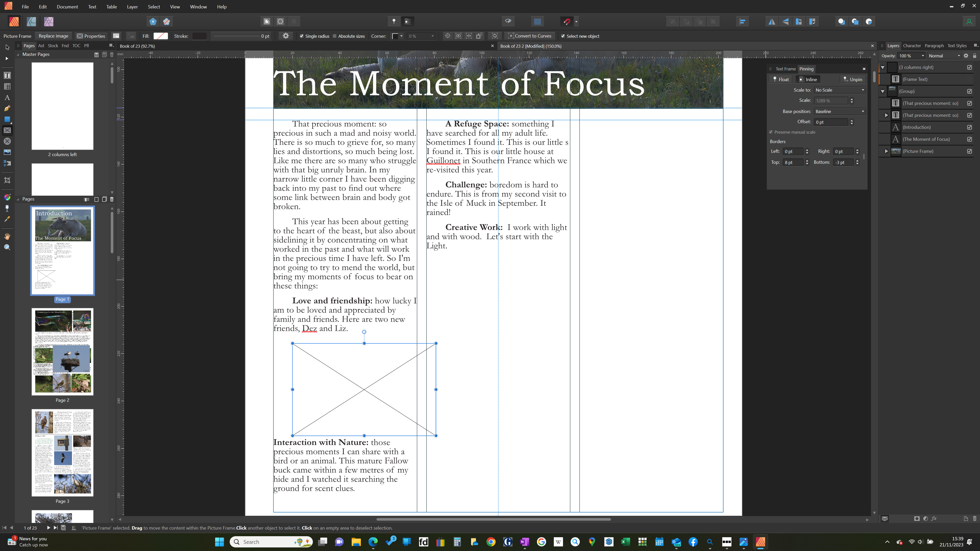Select the Picture Frame Ellipse tool

point(7,141)
